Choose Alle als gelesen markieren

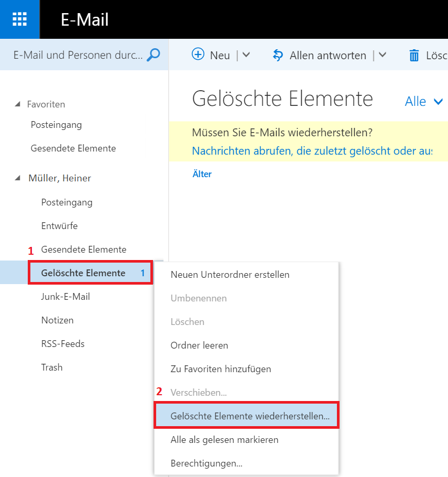[x=246, y=440]
